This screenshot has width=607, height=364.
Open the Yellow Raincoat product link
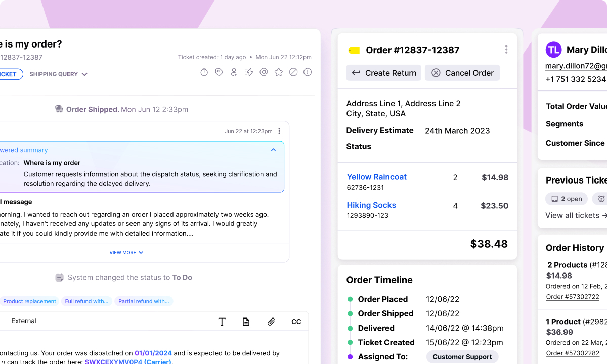click(376, 177)
